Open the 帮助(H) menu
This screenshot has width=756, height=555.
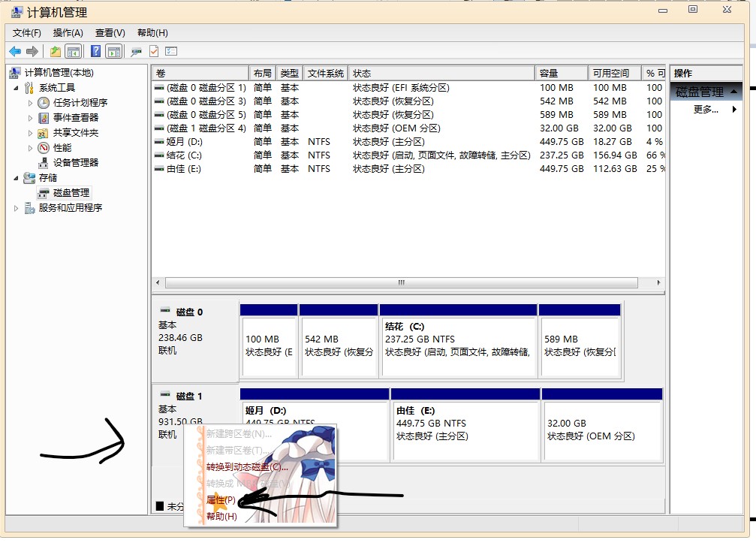152,33
